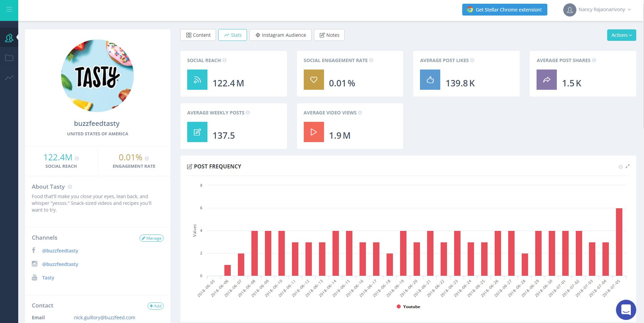This screenshot has height=323, width=644.
Task: Open the analytics chart sidebar icon
Action: 9,78
